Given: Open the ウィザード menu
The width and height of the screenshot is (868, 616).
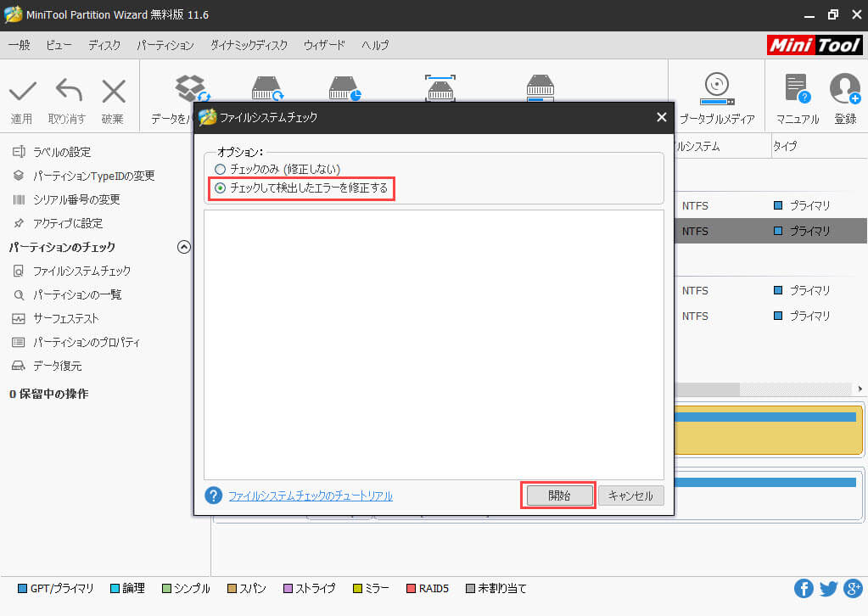Looking at the screenshot, I should (324, 45).
